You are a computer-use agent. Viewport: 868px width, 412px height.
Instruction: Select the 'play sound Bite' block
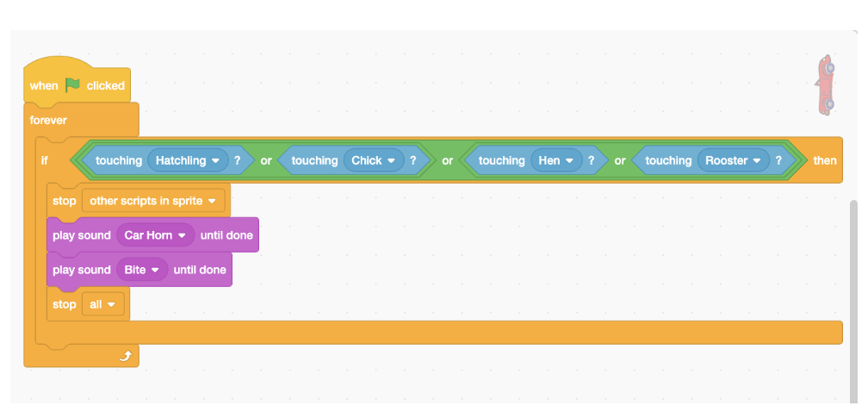point(82,270)
